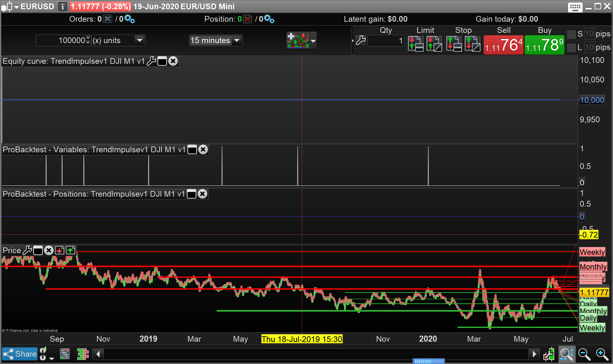Expand the units type dropdown
This screenshot has width=613, height=364.
click(140, 41)
